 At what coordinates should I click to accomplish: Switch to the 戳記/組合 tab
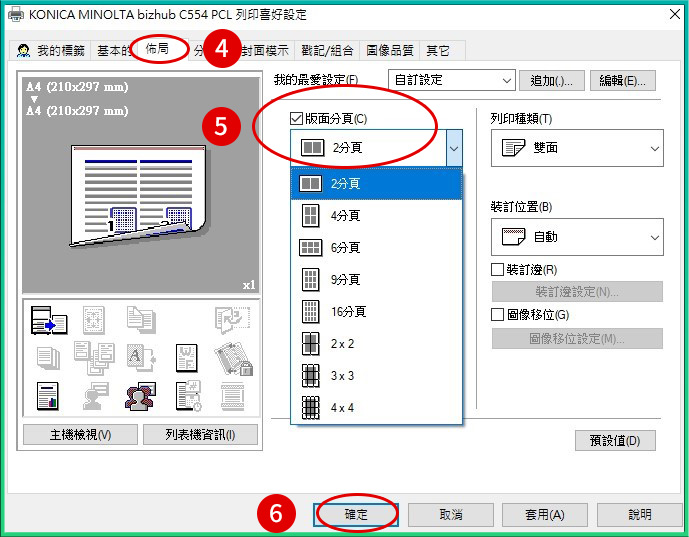pyautogui.click(x=327, y=51)
